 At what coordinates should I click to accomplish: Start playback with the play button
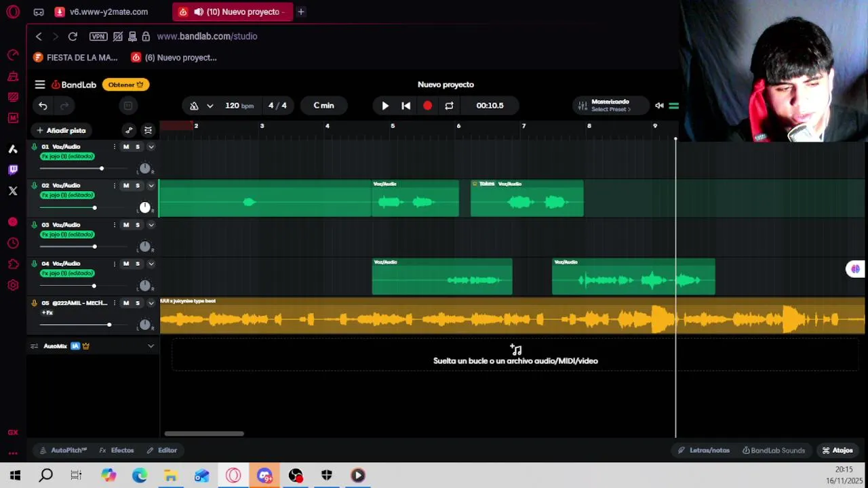(x=385, y=106)
